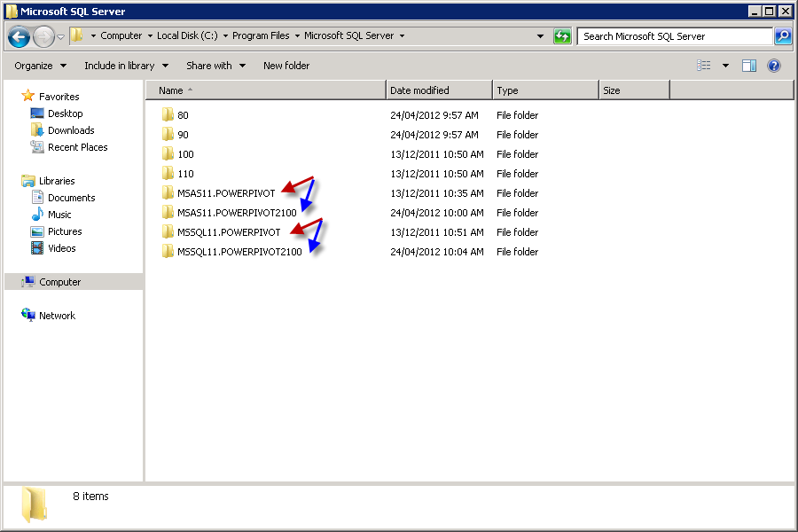Open the Share with menu
This screenshot has width=798, height=532.
pos(215,66)
